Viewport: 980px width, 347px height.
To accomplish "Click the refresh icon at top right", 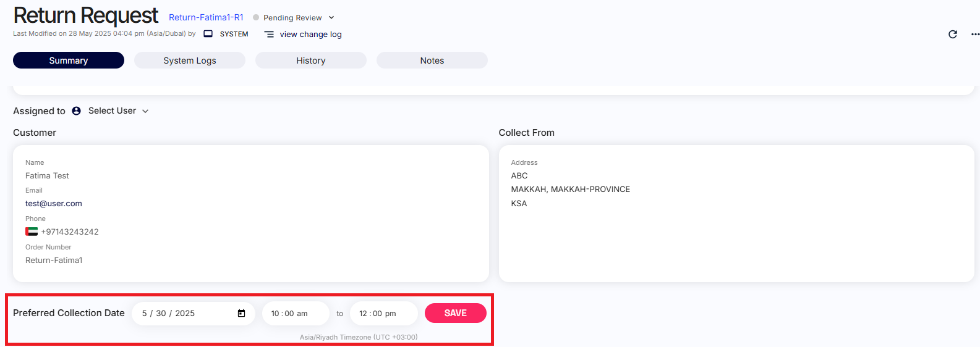I will pyautogui.click(x=953, y=35).
